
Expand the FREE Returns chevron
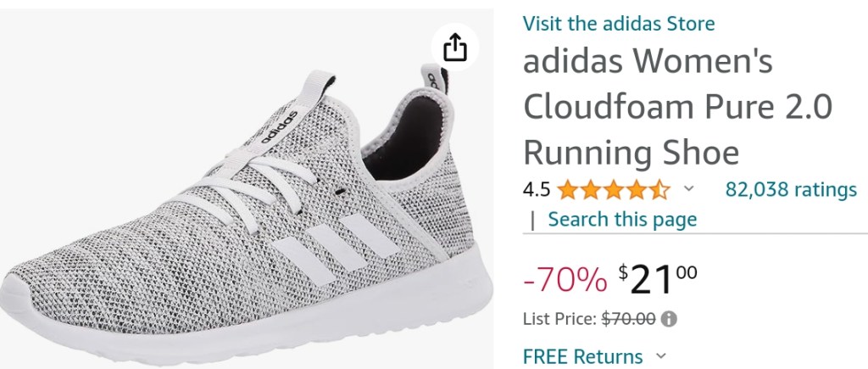(x=661, y=355)
